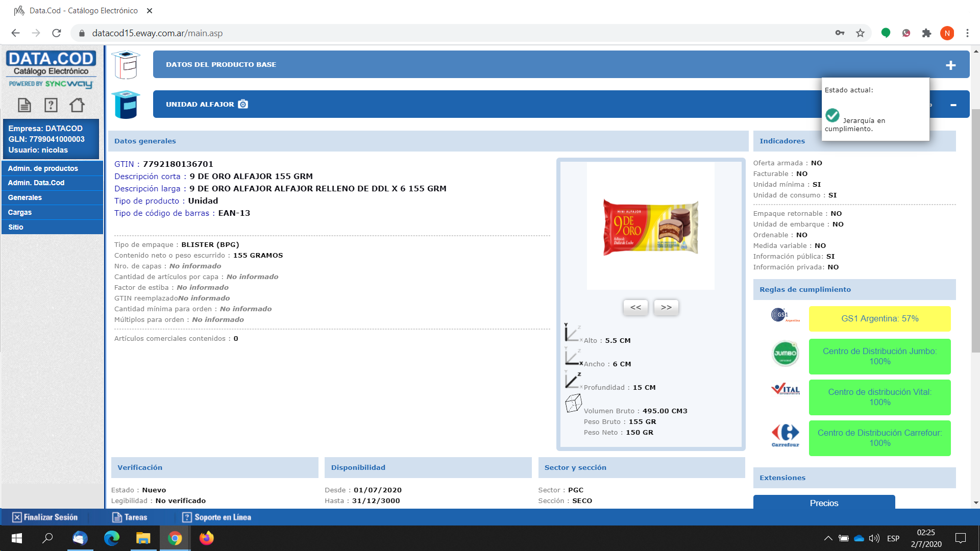980x551 pixels.
Task: Click the Carrefour logo
Action: pos(785,435)
